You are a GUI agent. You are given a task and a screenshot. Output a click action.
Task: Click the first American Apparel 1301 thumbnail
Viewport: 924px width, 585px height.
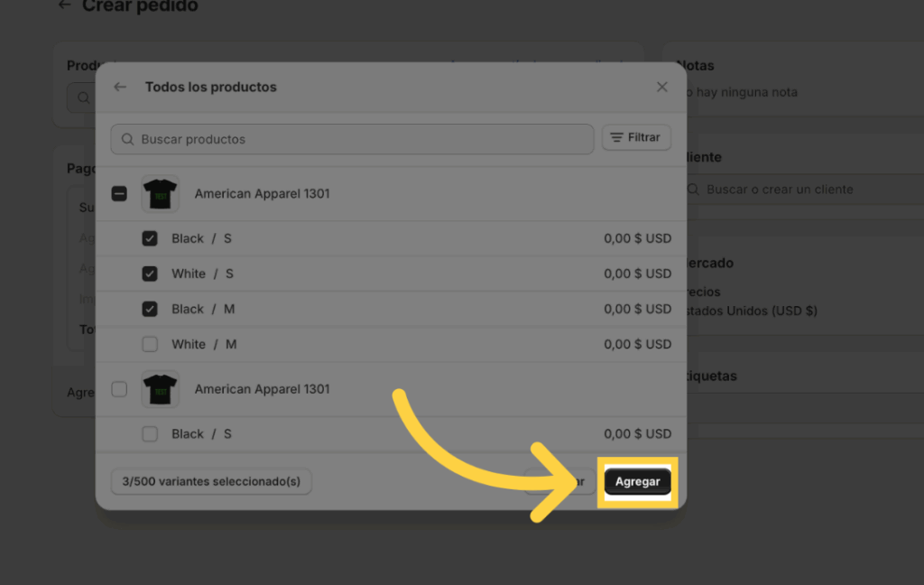coord(160,194)
